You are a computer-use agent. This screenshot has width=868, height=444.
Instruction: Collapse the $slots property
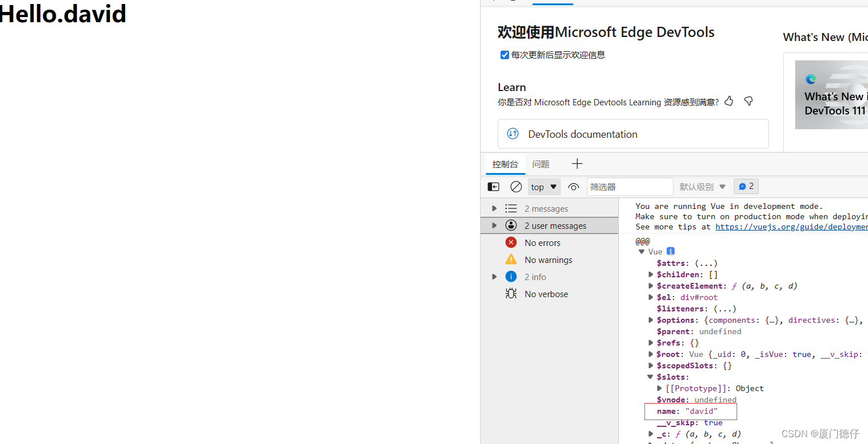[651, 377]
